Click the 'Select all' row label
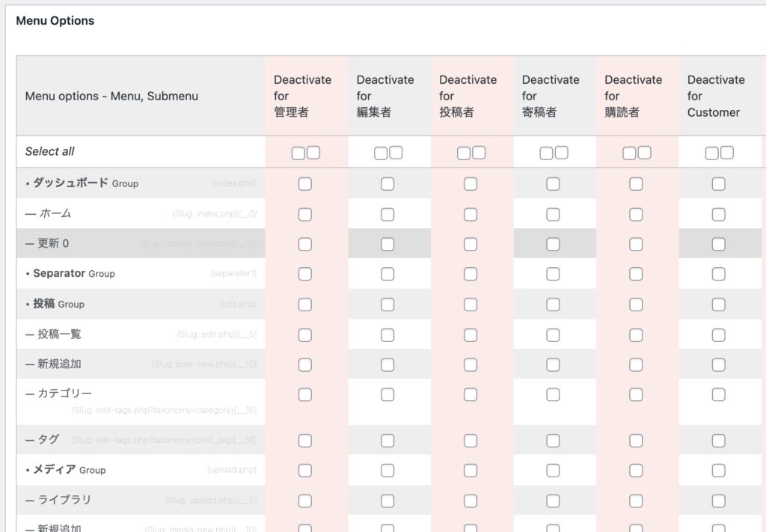This screenshot has height=532, width=766. [x=50, y=151]
